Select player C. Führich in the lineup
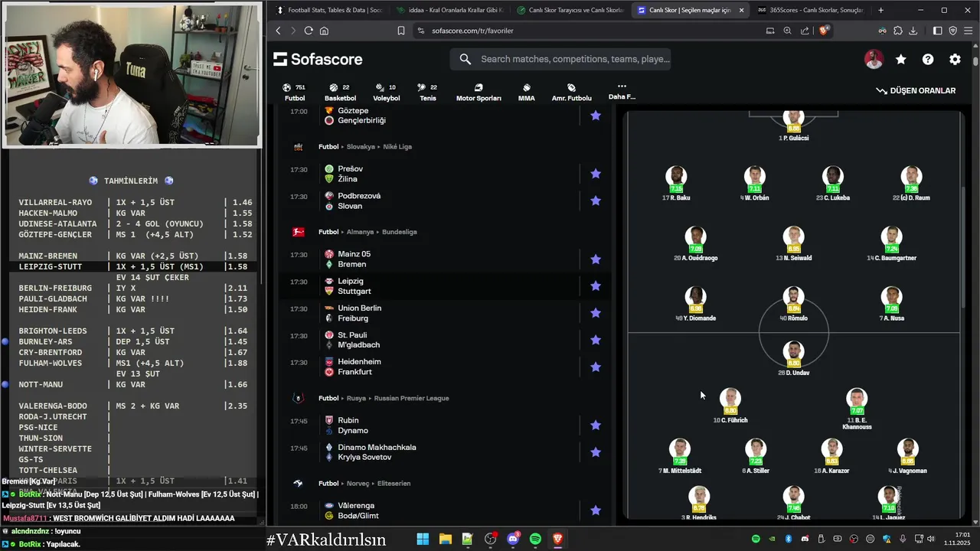Image resolution: width=980 pixels, height=551 pixels. coord(730,406)
